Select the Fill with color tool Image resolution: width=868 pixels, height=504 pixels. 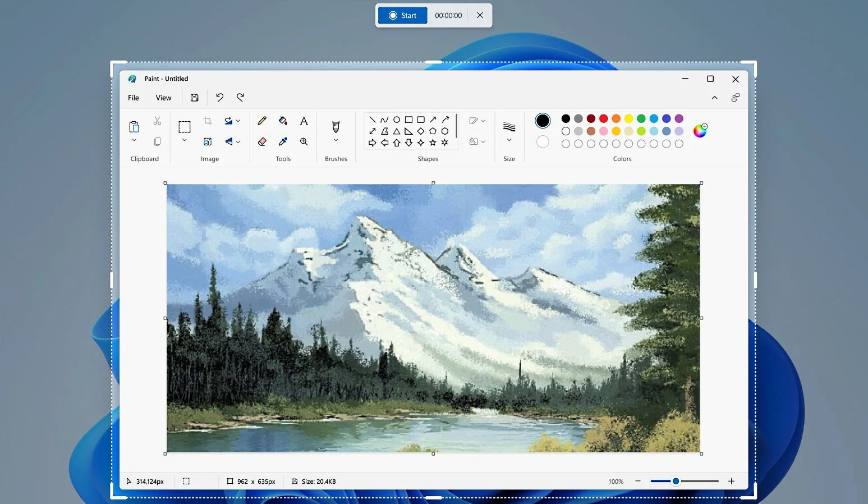(283, 121)
